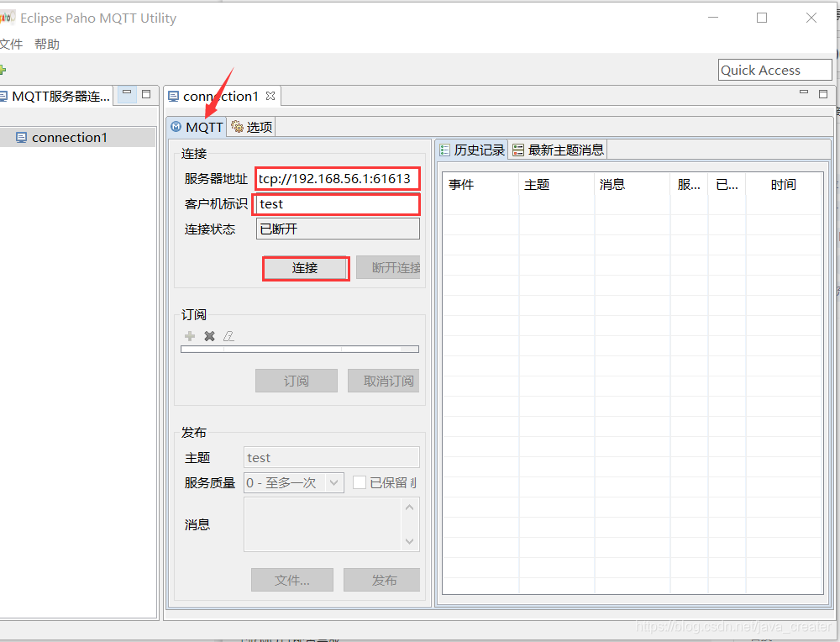Click the 文件... button
840x642 pixels.
point(292,580)
